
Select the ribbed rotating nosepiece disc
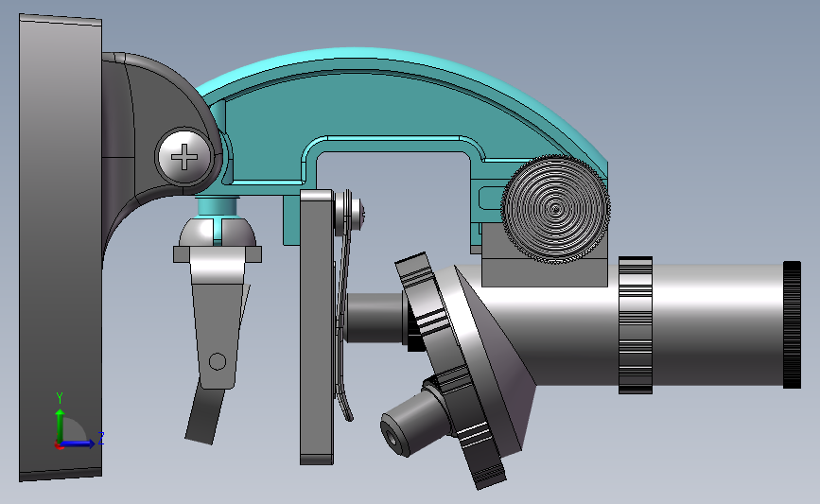pos(450,372)
